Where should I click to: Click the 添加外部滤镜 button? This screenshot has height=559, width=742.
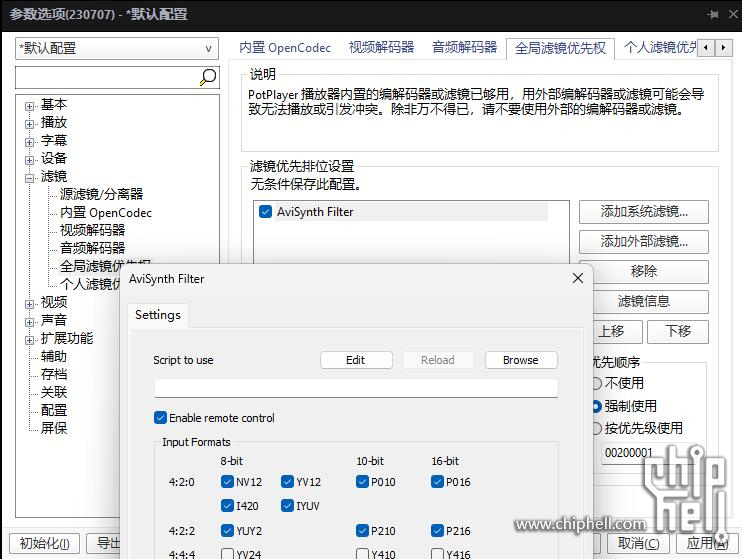[x=644, y=242]
